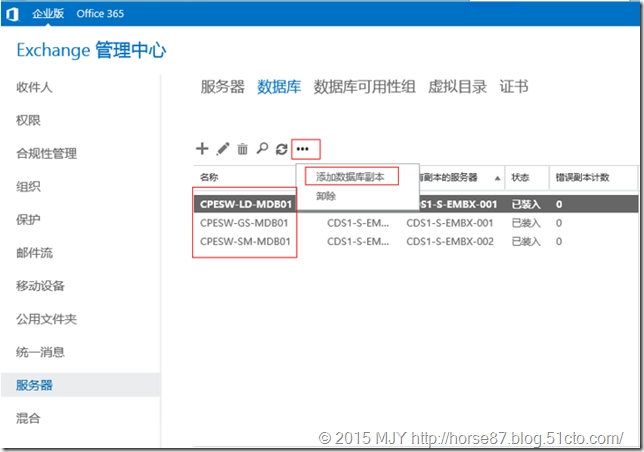Sort by the server column header arrow
The width and height of the screenshot is (644, 452).
497,178
